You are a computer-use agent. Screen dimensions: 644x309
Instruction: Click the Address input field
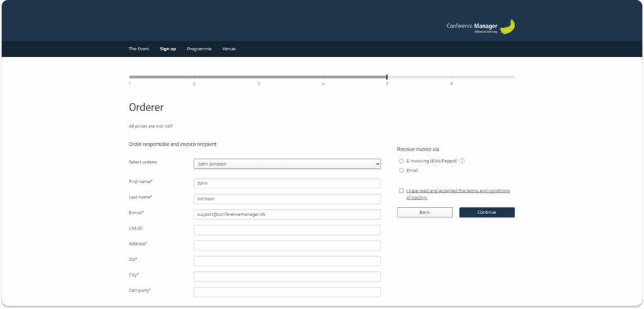click(x=287, y=246)
